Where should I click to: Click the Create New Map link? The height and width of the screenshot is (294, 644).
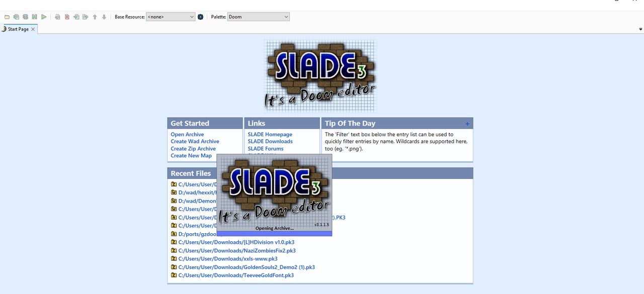click(191, 156)
